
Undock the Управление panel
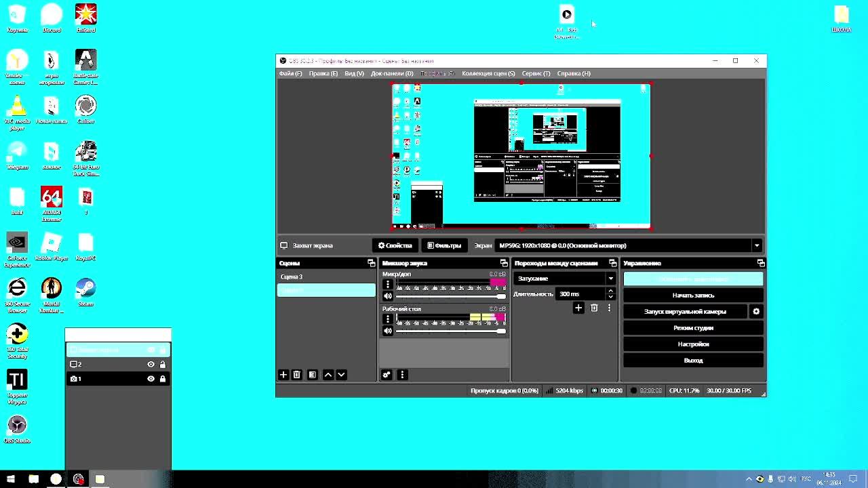[761, 263]
